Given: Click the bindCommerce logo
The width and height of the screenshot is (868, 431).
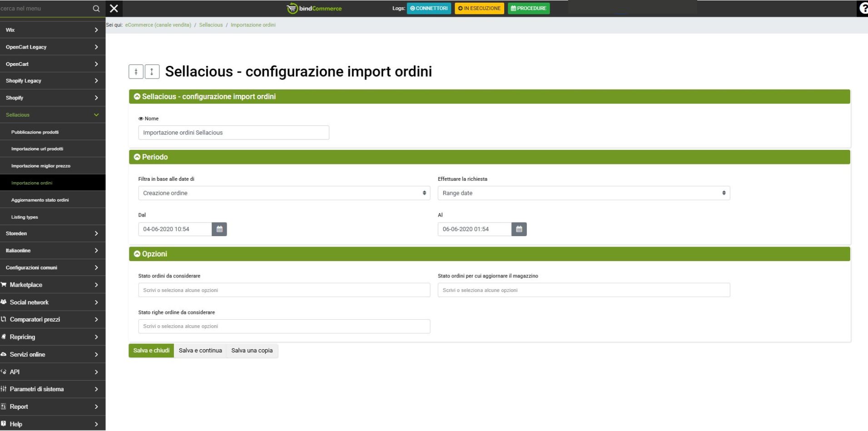Looking at the screenshot, I should pyautogui.click(x=314, y=9).
